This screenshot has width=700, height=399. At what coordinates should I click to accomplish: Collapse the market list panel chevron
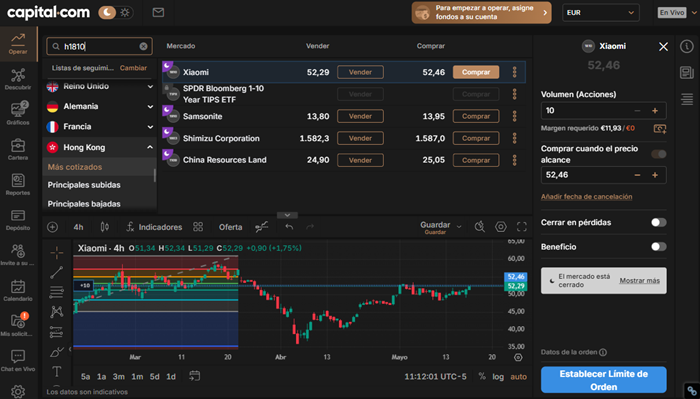point(287,215)
